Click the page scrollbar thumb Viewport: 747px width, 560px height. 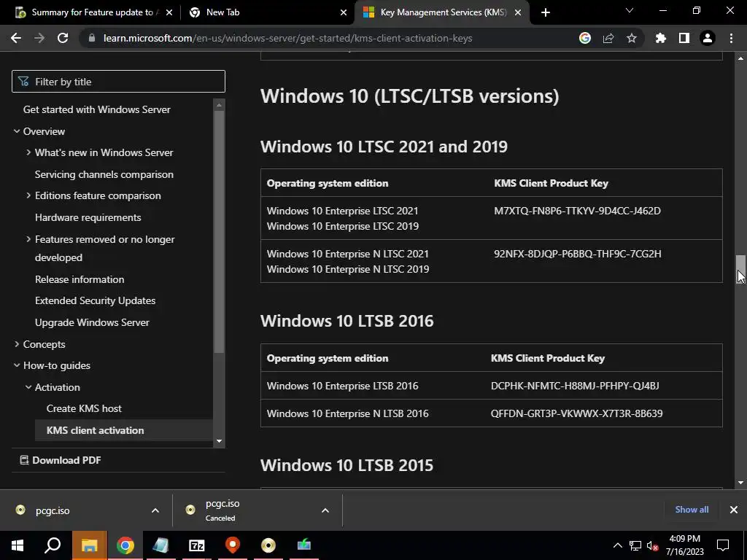tap(740, 268)
